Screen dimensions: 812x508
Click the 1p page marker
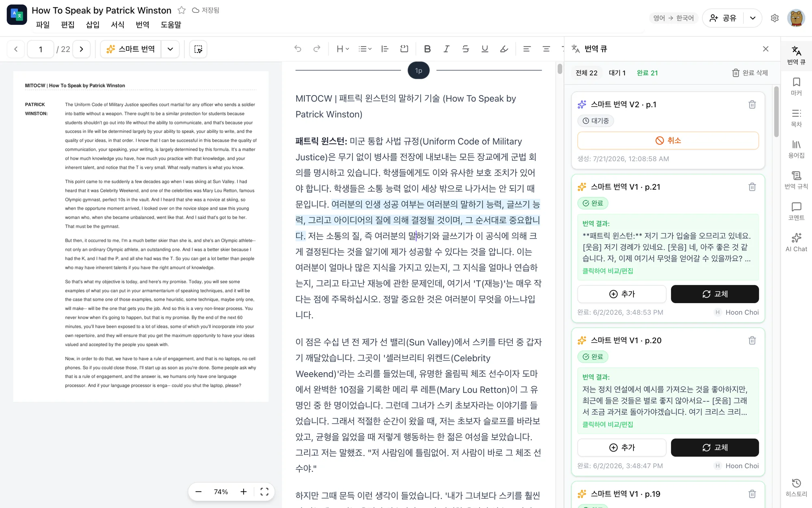(x=419, y=70)
